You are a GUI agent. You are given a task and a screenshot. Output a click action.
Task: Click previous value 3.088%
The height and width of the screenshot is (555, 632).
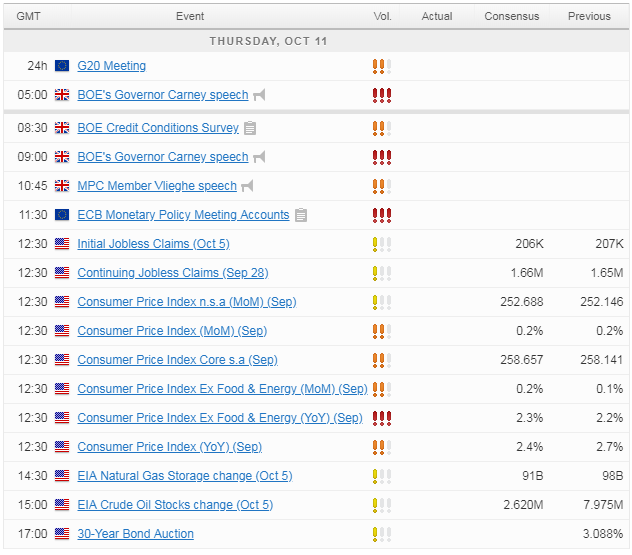pyautogui.click(x=603, y=534)
